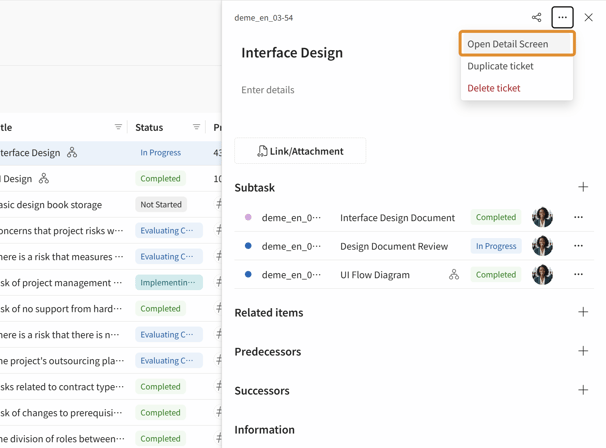The image size is (606, 448).
Task: Open In Progress status of Design Document Review
Action: (x=496, y=246)
